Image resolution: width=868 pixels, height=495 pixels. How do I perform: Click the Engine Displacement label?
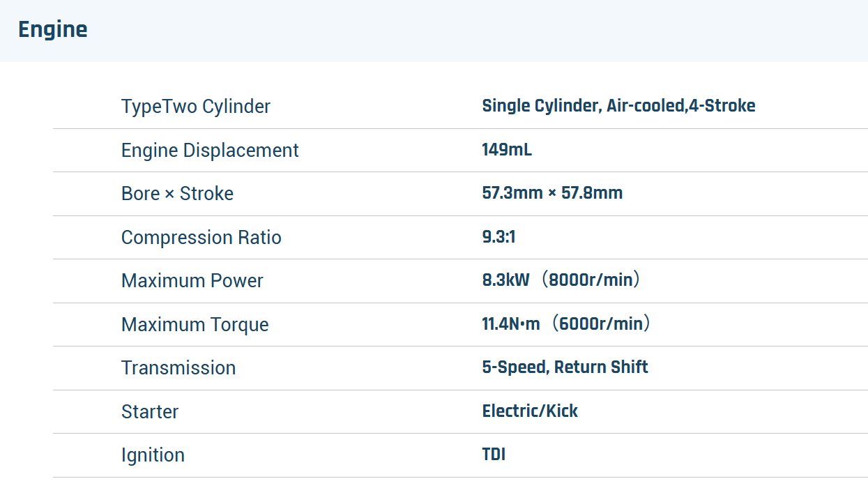[x=210, y=151]
